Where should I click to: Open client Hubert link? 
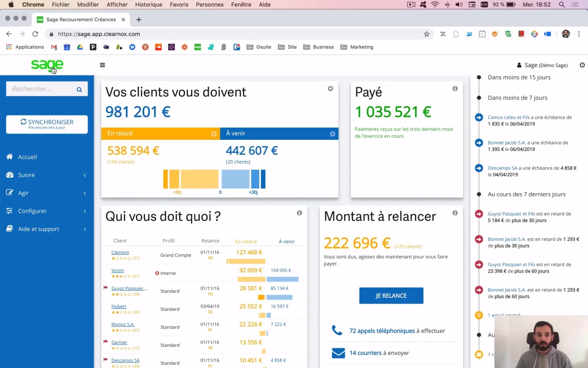click(x=119, y=306)
